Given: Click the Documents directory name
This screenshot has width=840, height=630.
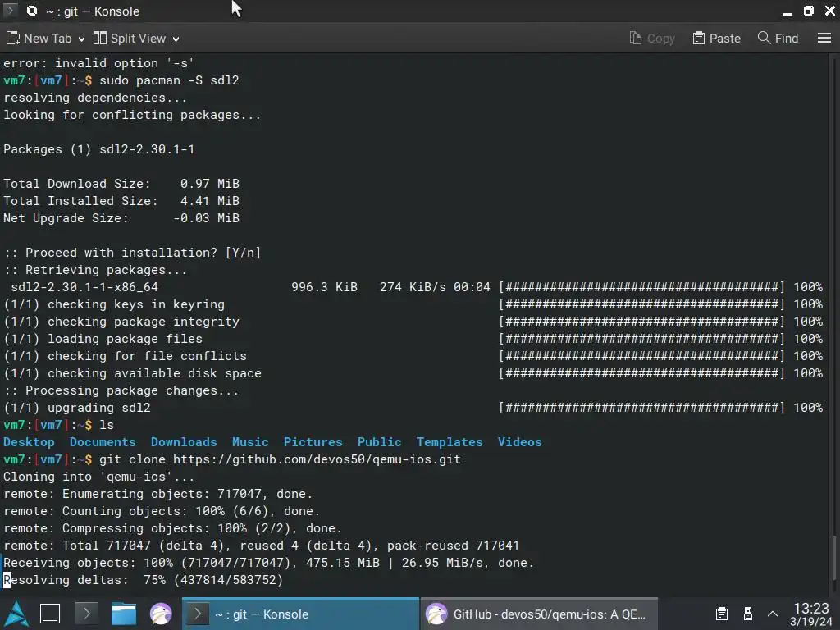Looking at the screenshot, I should [103, 442].
